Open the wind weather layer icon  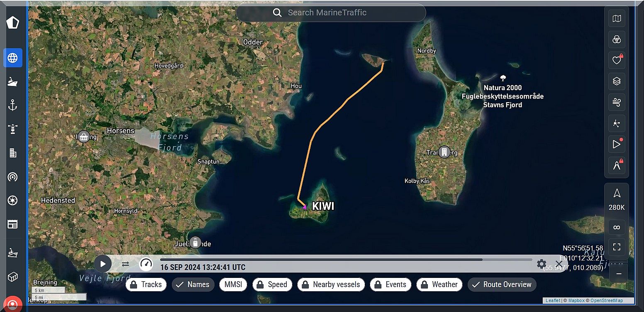pos(617,102)
